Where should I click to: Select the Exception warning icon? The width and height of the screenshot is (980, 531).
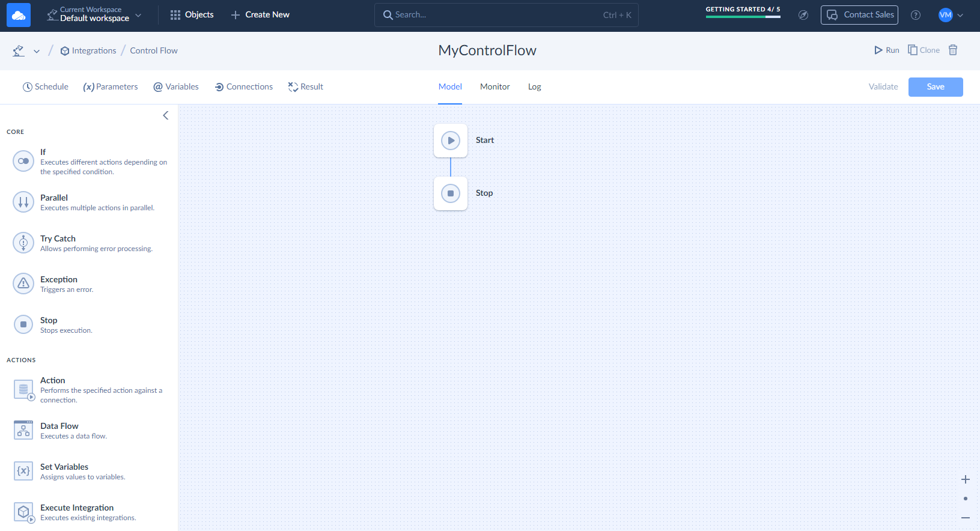[x=23, y=284]
